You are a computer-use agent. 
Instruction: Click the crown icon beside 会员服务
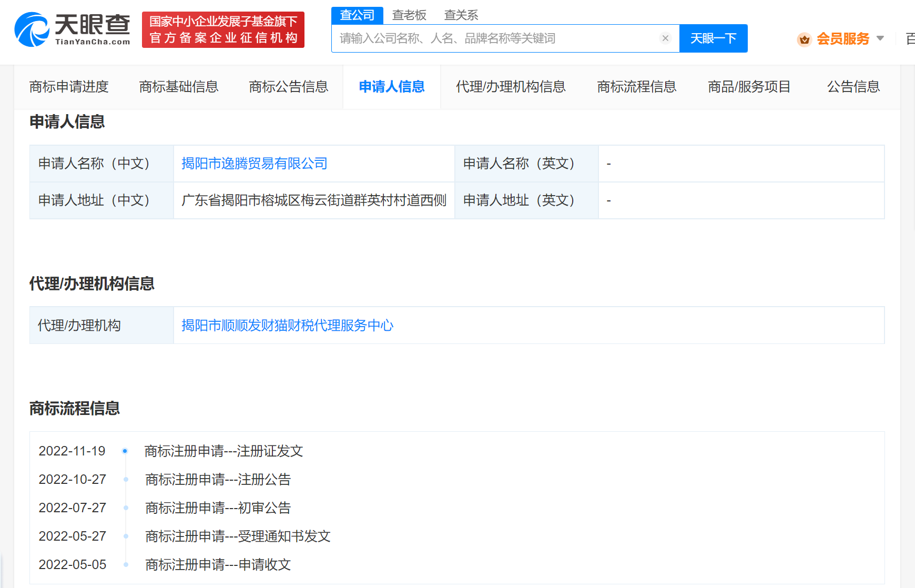(x=804, y=39)
